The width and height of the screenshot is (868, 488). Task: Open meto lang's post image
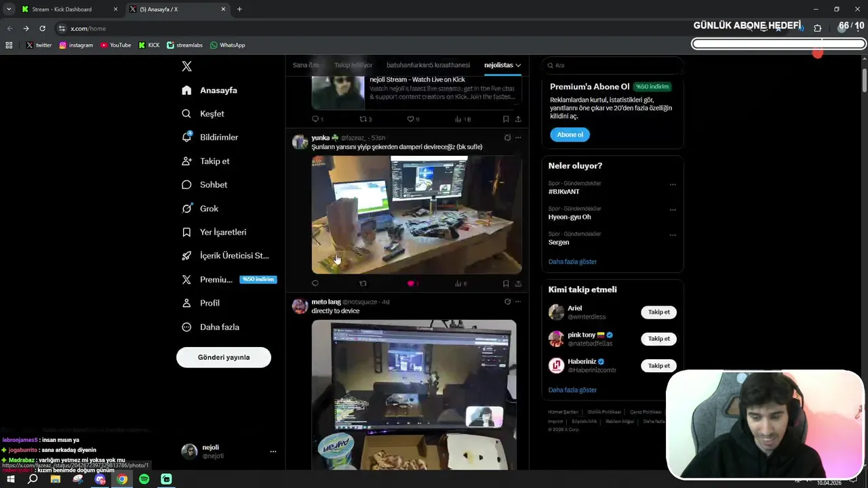click(414, 395)
